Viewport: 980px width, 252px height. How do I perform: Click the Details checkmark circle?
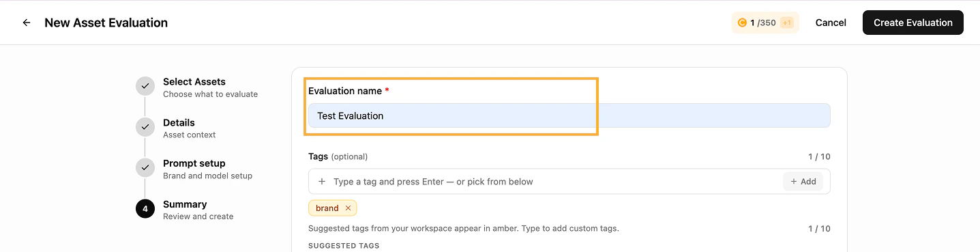coord(145,128)
